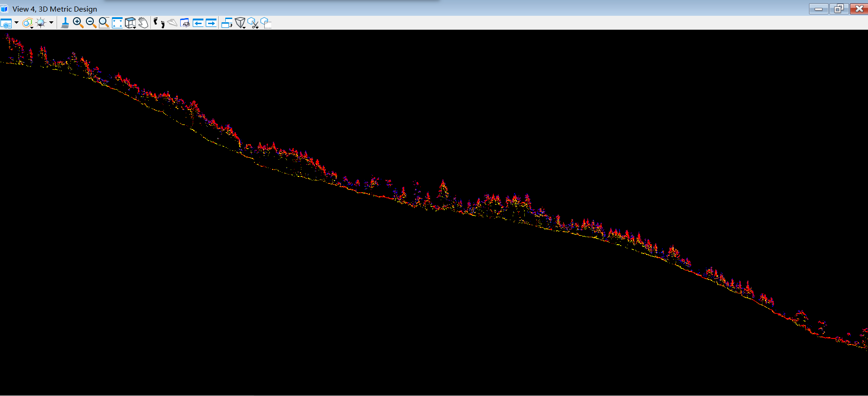Click the View Previous arrow
This screenshot has width=868, height=396.
click(198, 23)
